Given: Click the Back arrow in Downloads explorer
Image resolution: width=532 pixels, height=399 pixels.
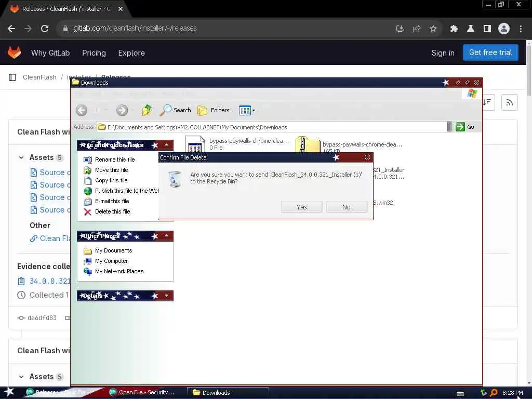Looking at the screenshot, I should pyautogui.click(x=82, y=110).
